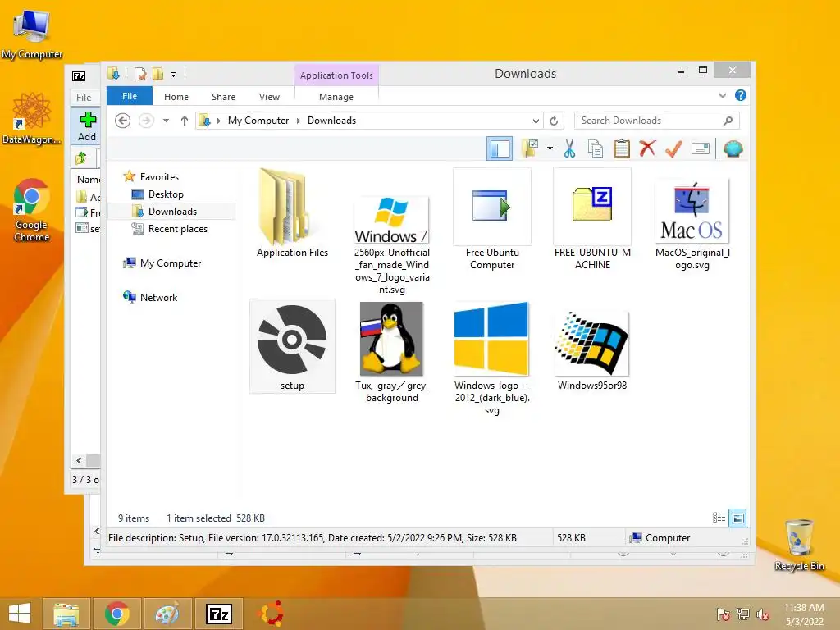
Task: Click the Add button in 7-Zip window
Action: coord(87,126)
